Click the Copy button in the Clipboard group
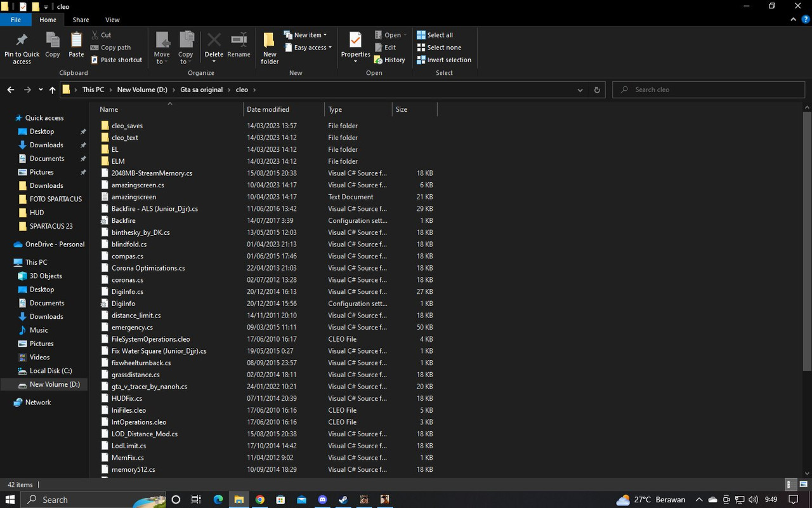The height and width of the screenshot is (508, 812). [53, 45]
